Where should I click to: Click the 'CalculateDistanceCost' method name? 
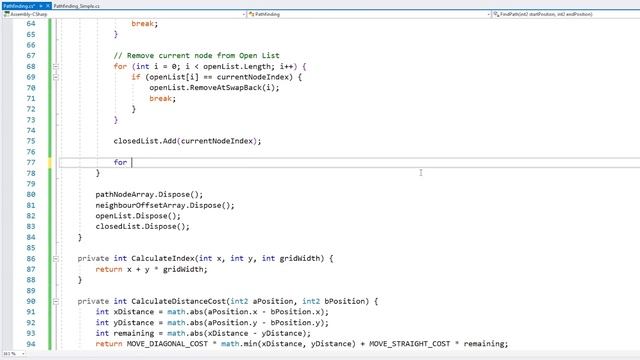178,301
